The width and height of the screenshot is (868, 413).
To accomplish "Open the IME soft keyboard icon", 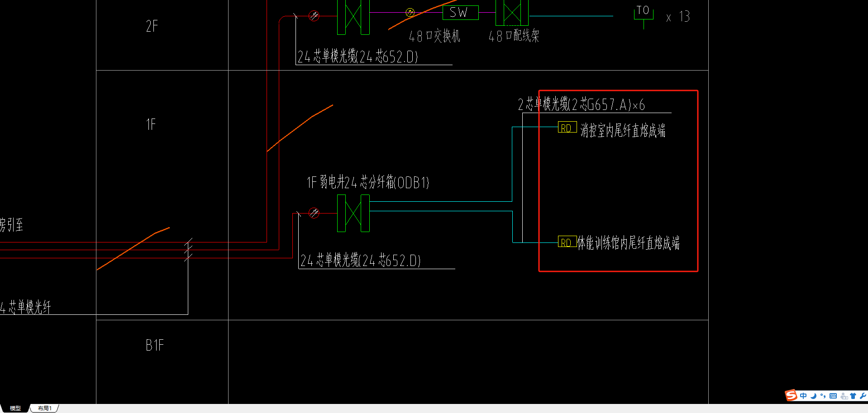I will pyautogui.click(x=833, y=396).
